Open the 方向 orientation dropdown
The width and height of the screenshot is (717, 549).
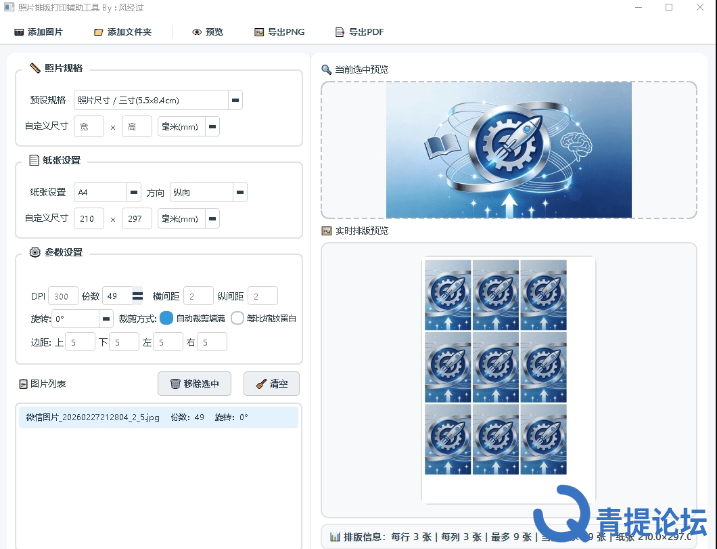click(x=239, y=192)
